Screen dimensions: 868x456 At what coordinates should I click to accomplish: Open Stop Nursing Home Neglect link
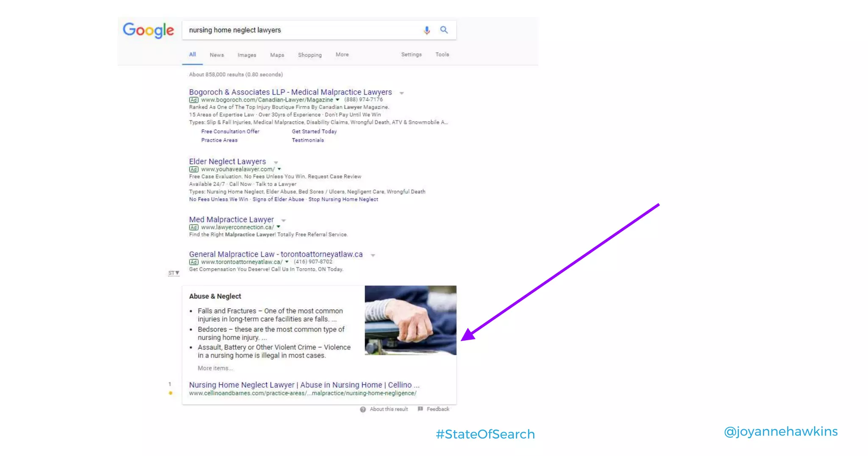(x=343, y=199)
